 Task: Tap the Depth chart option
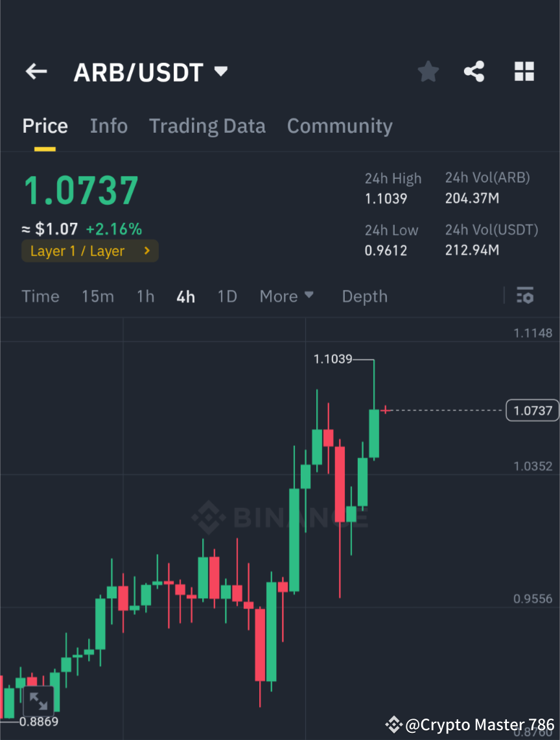pos(364,296)
